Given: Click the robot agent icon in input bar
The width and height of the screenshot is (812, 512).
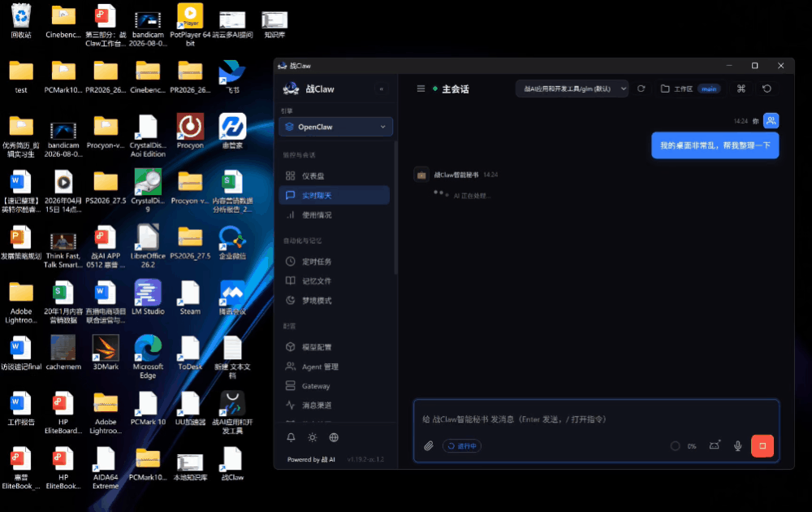Looking at the screenshot, I should (x=715, y=445).
